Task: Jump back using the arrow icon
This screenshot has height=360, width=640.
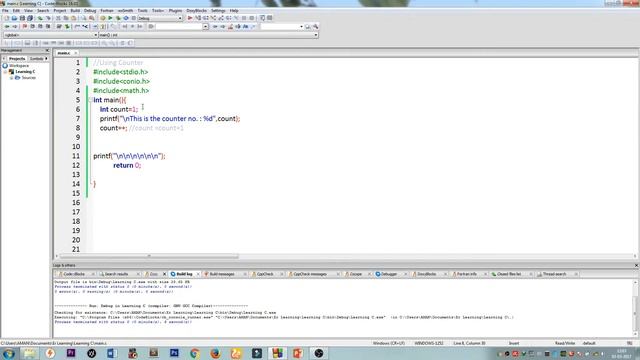Action: (x=7, y=27)
